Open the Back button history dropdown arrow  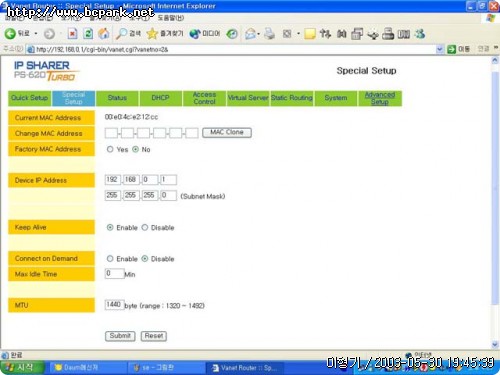[36, 34]
